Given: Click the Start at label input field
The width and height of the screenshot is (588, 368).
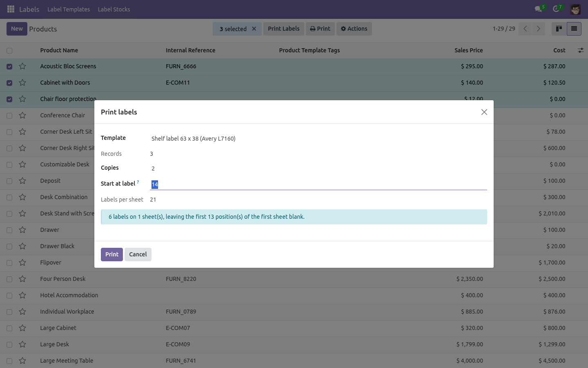Looking at the screenshot, I should click(x=318, y=184).
